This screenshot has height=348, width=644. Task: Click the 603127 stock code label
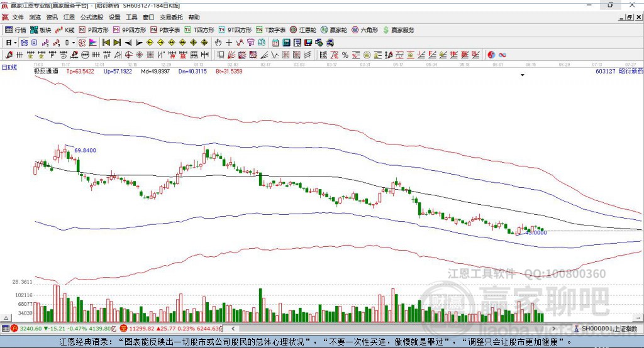[x=606, y=71]
